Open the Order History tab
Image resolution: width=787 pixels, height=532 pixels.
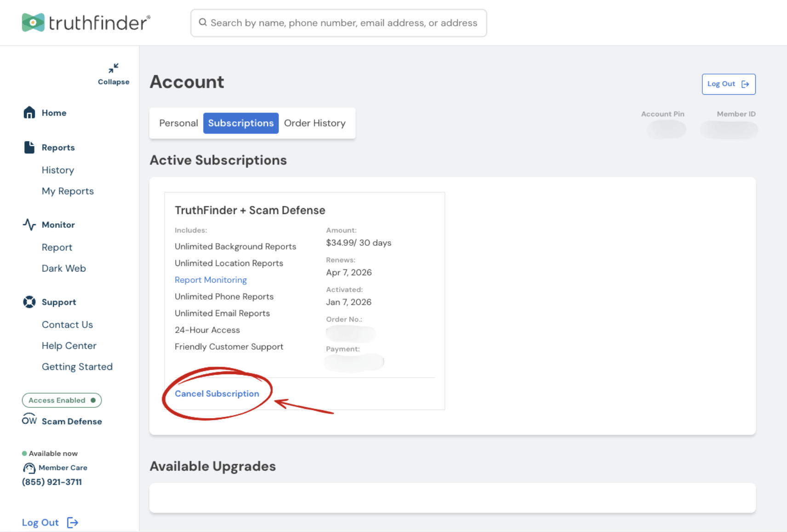(x=315, y=123)
